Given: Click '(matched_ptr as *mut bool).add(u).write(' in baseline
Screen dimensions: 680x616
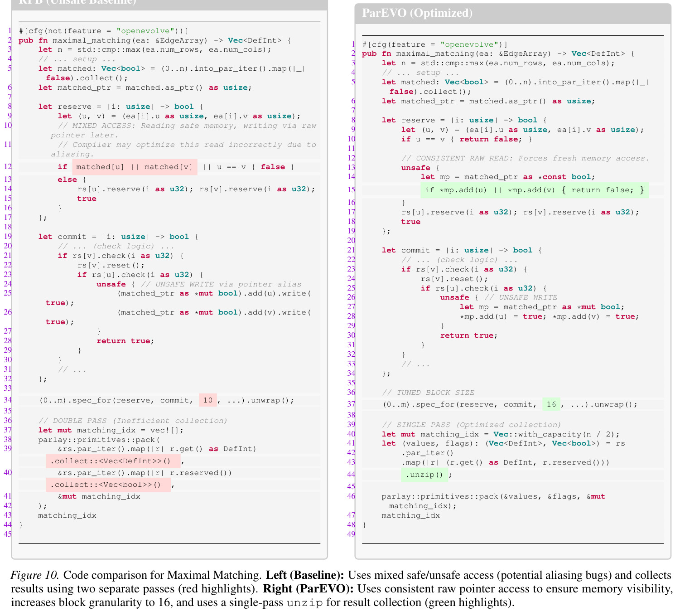Looking at the screenshot, I should click(214, 293).
